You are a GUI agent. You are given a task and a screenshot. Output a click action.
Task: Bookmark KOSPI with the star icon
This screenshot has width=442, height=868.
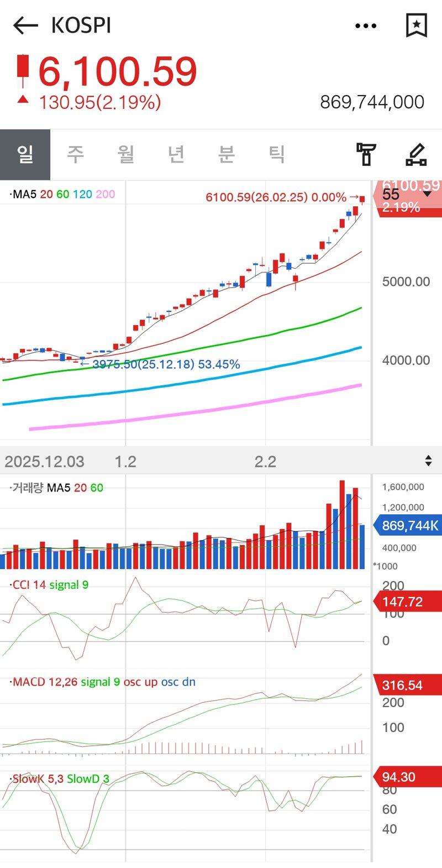417,25
